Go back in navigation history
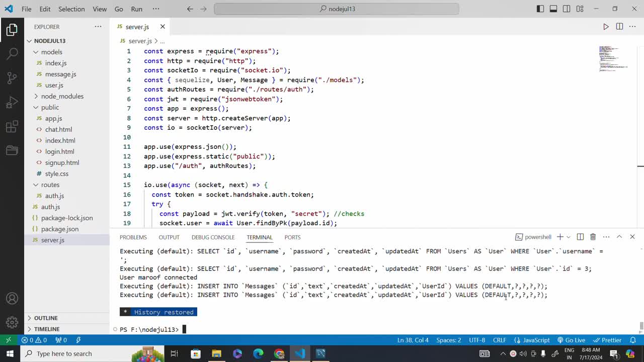Screen dimensions: 644x362 click(x=190, y=9)
